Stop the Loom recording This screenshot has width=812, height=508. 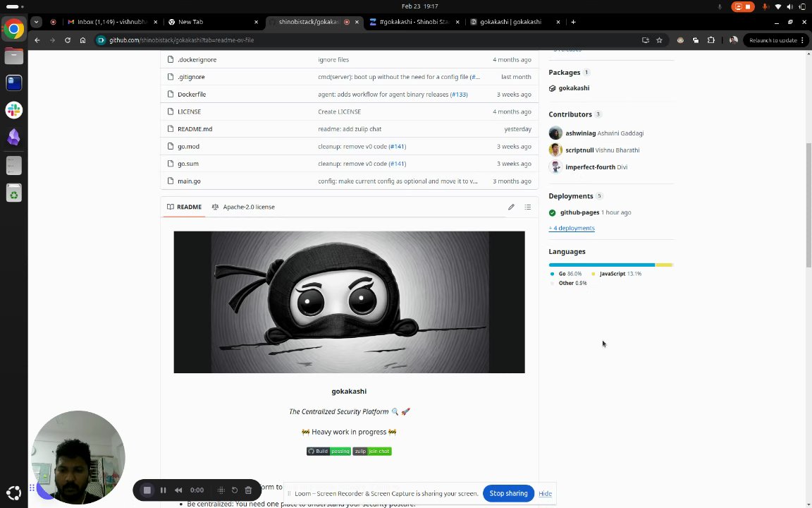pos(147,490)
